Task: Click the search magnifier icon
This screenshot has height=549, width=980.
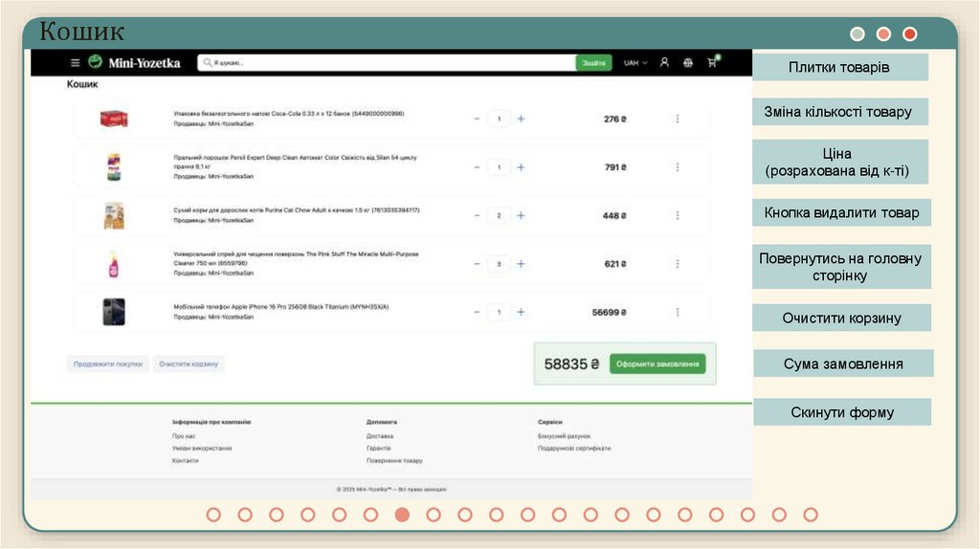Action: click(x=207, y=62)
